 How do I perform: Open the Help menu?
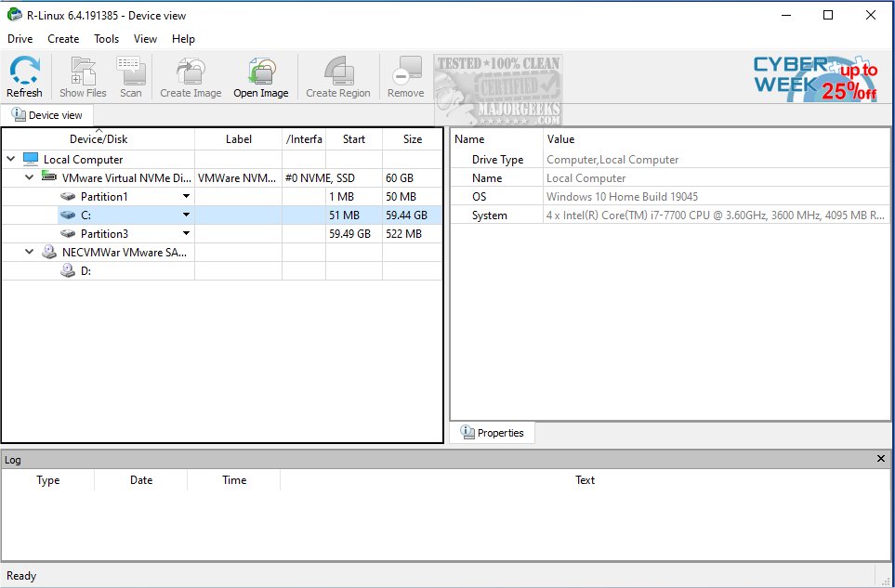tap(183, 39)
